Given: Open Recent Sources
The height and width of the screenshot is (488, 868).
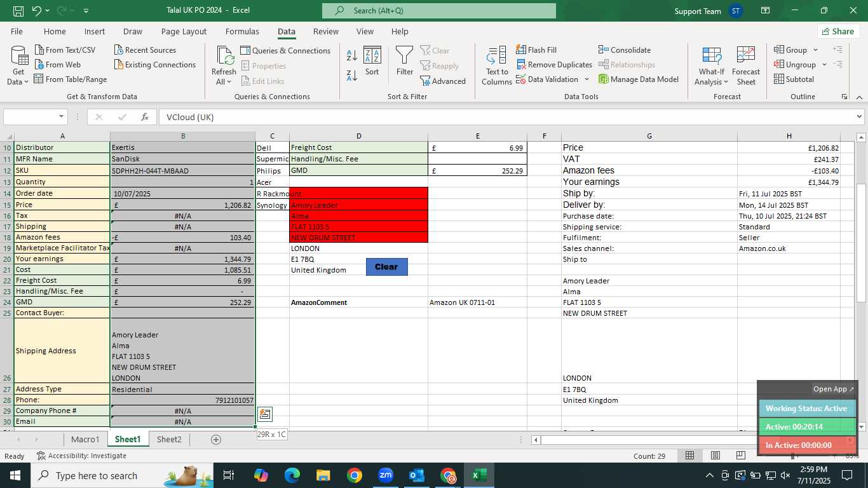Looking at the screenshot, I should 146,50.
